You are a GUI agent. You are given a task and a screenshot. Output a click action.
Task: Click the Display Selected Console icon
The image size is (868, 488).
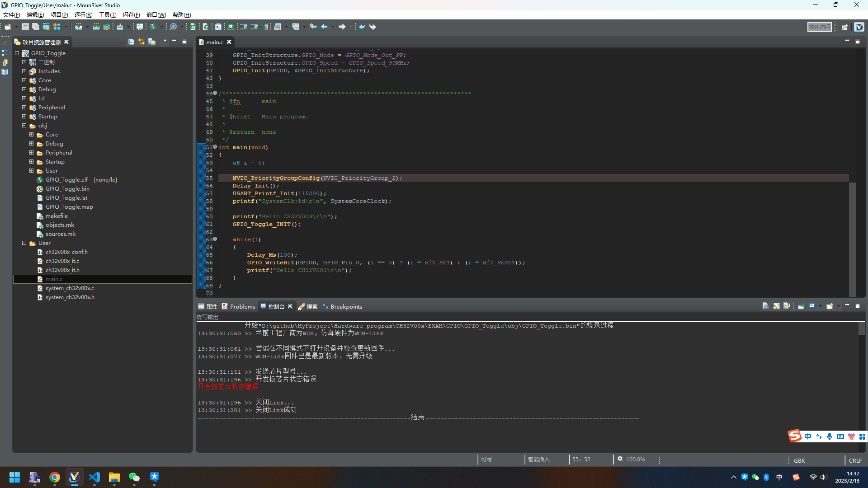point(811,306)
